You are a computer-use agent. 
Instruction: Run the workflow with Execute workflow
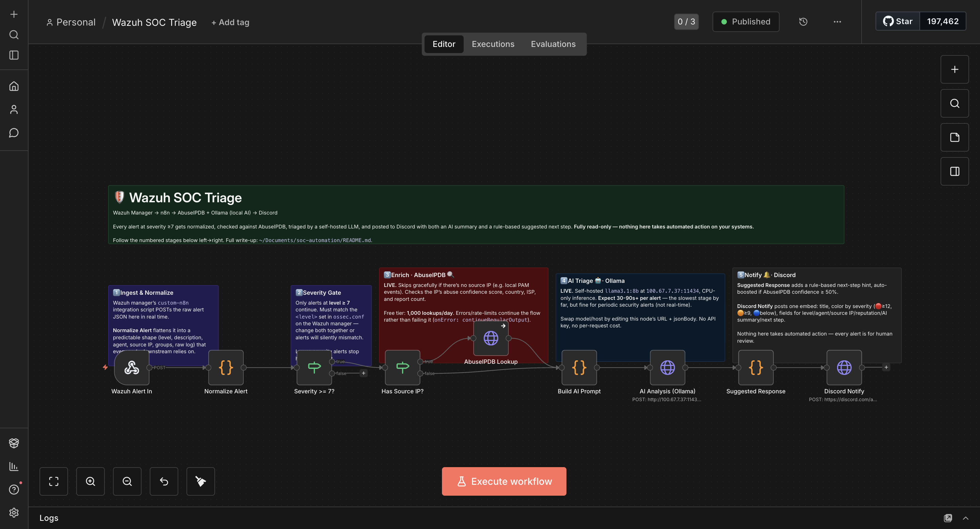click(504, 481)
